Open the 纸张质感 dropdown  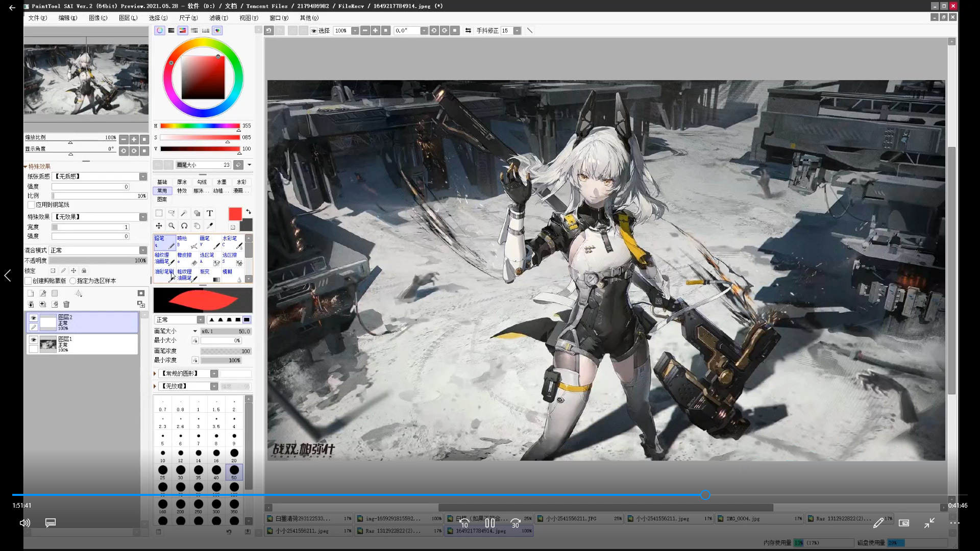[x=143, y=177]
